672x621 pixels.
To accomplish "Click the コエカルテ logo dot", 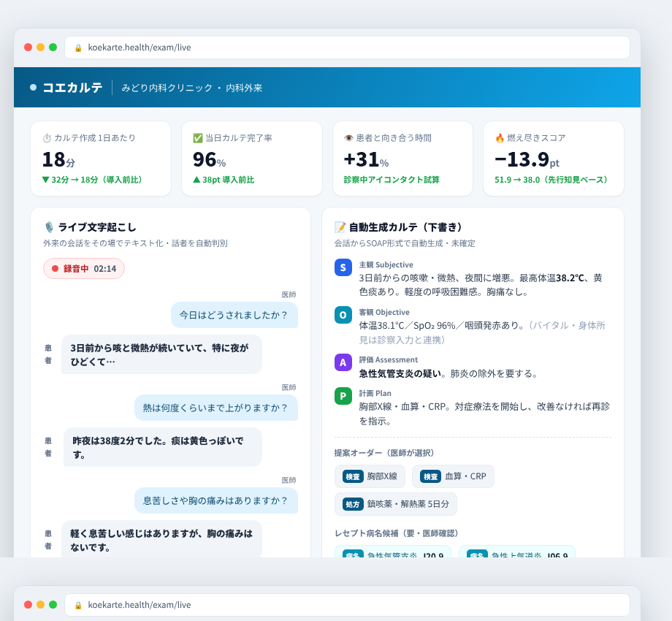I will [x=33, y=88].
